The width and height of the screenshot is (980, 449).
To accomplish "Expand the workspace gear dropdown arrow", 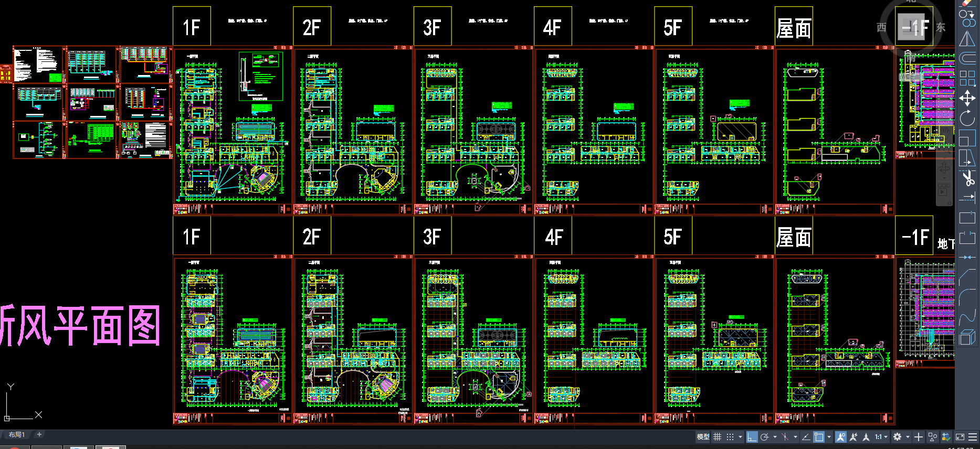I will point(908,437).
